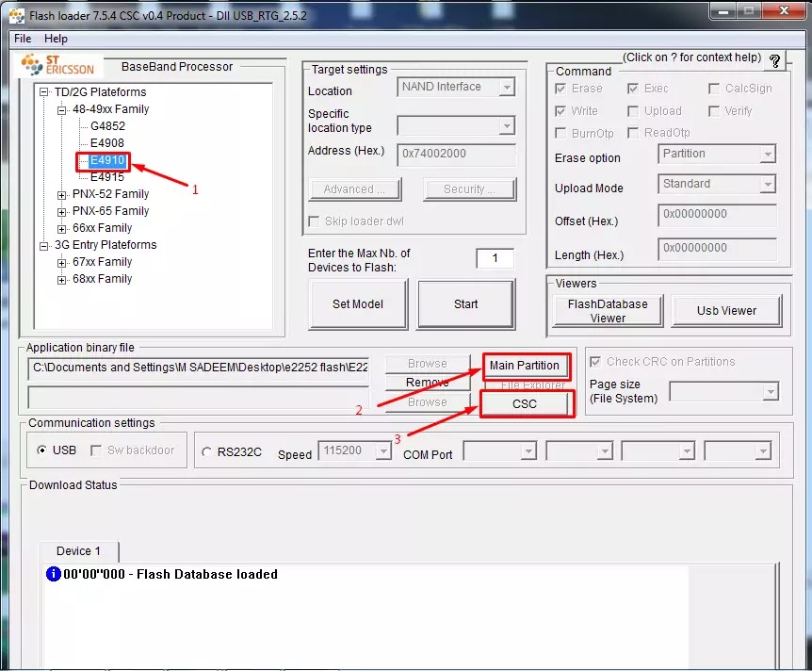
Task: Click the Main Partition button
Action: (x=525, y=366)
